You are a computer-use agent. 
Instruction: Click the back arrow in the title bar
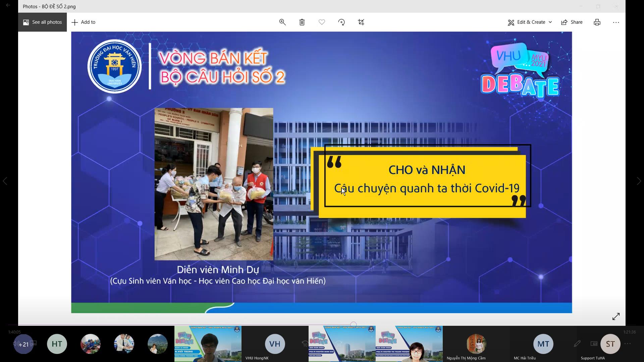point(8,5)
